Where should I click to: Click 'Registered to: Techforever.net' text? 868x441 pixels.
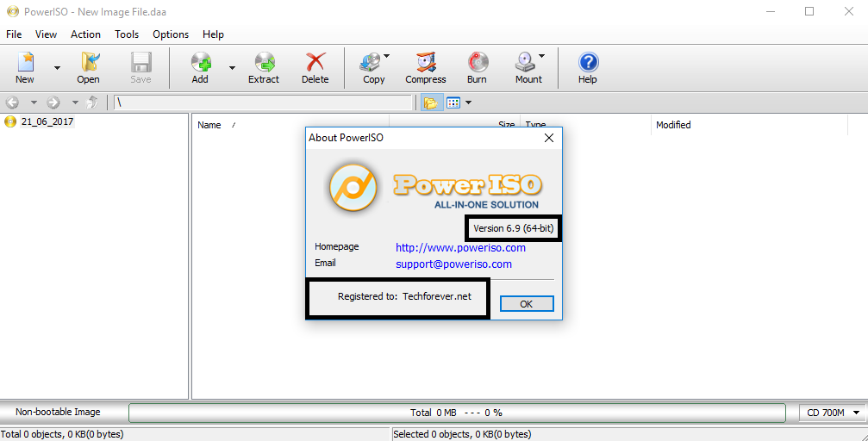(x=404, y=296)
